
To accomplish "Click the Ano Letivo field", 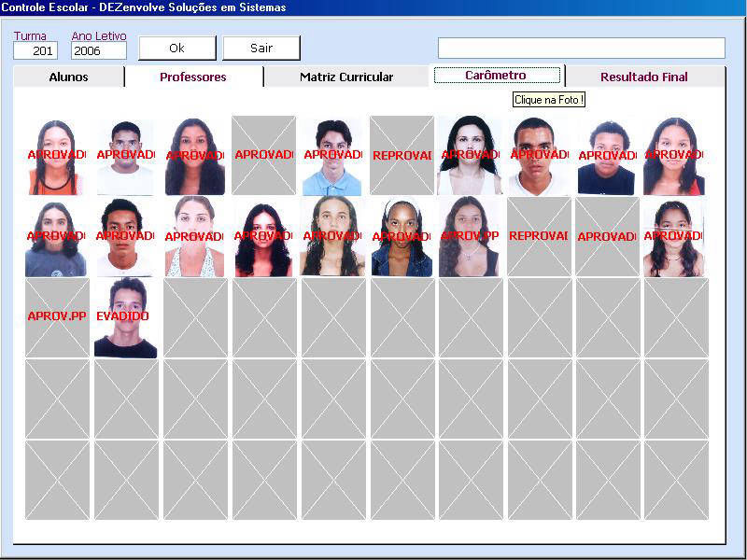I will (x=98, y=51).
